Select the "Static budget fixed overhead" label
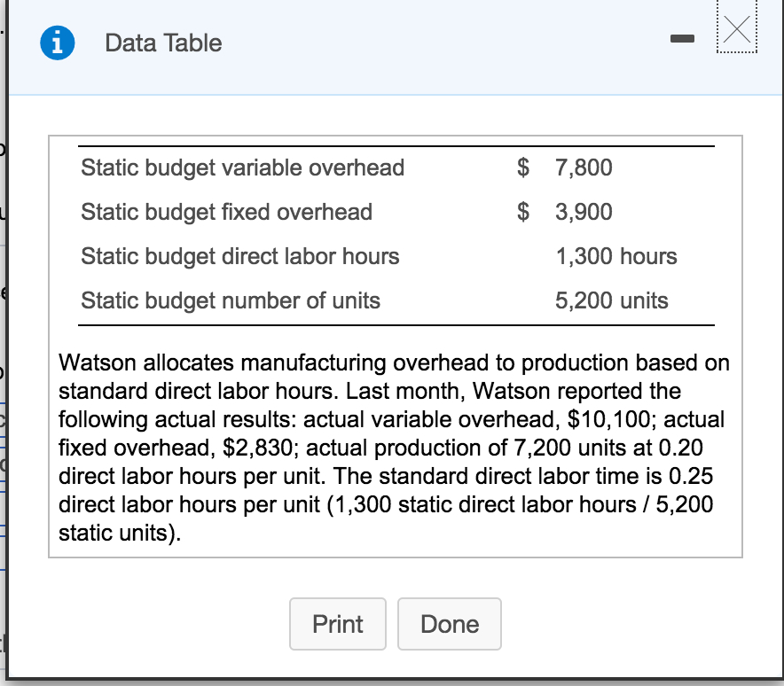Image resolution: width=784 pixels, height=686 pixels. pyautogui.click(x=226, y=212)
